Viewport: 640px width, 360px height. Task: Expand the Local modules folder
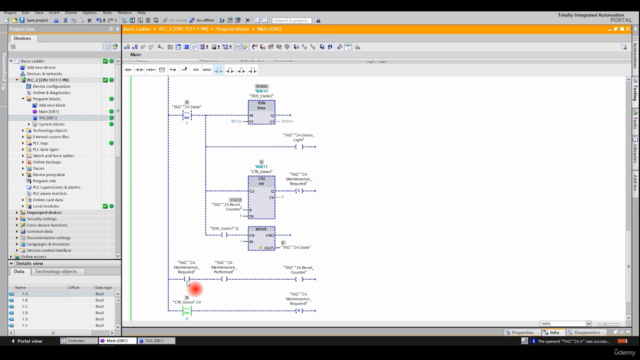[23, 206]
